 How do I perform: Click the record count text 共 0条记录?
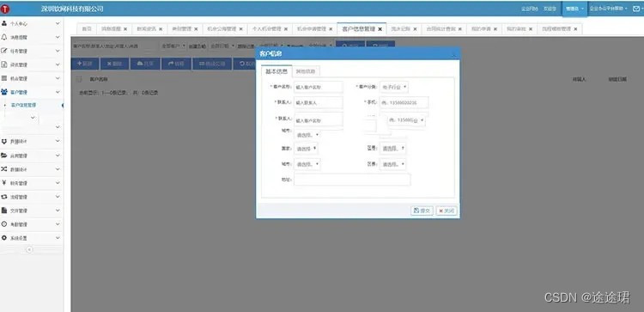[145, 93]
